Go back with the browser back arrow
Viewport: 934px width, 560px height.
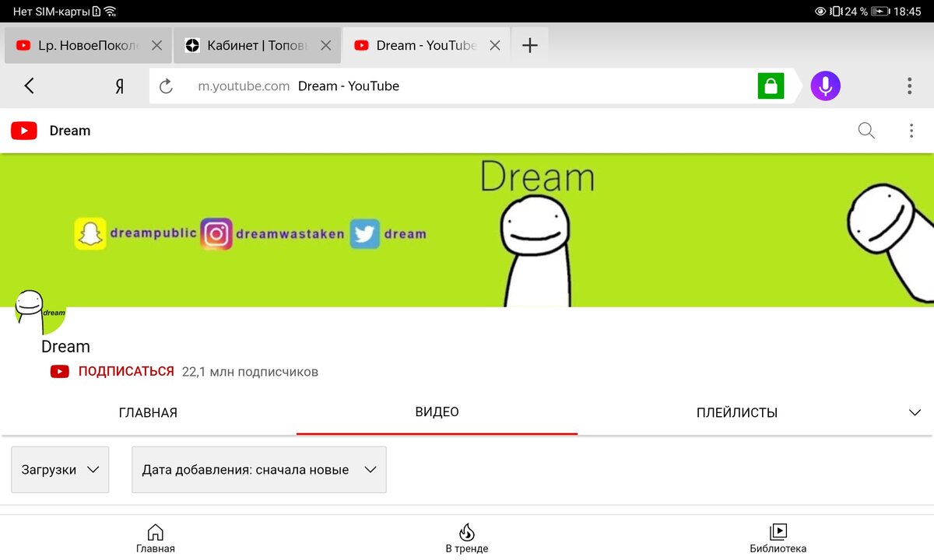[x=30, y=86]
